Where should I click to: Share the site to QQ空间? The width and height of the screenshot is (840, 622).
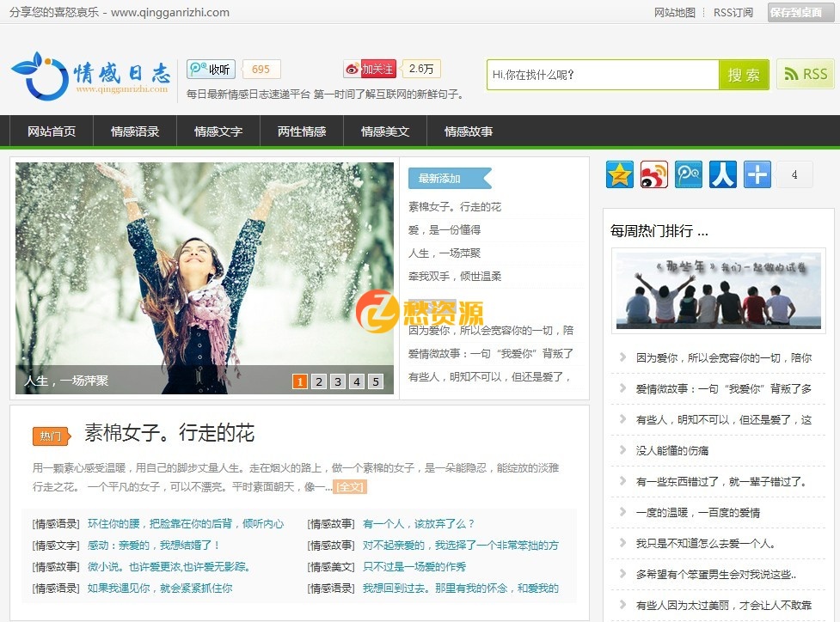pos(619,174)
